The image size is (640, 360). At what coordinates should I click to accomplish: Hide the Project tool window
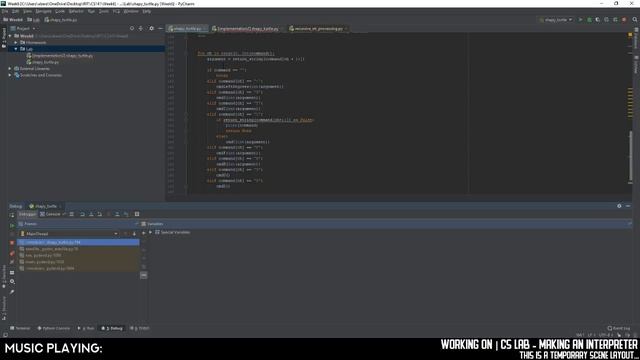[160, 29]
